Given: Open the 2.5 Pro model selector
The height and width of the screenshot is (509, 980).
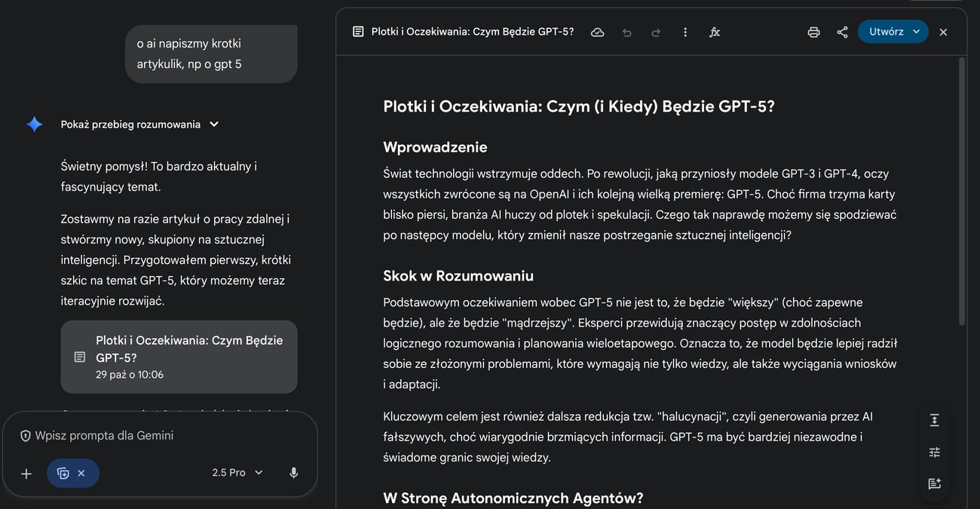Looking at the screenshot, I should coord(237,473).
